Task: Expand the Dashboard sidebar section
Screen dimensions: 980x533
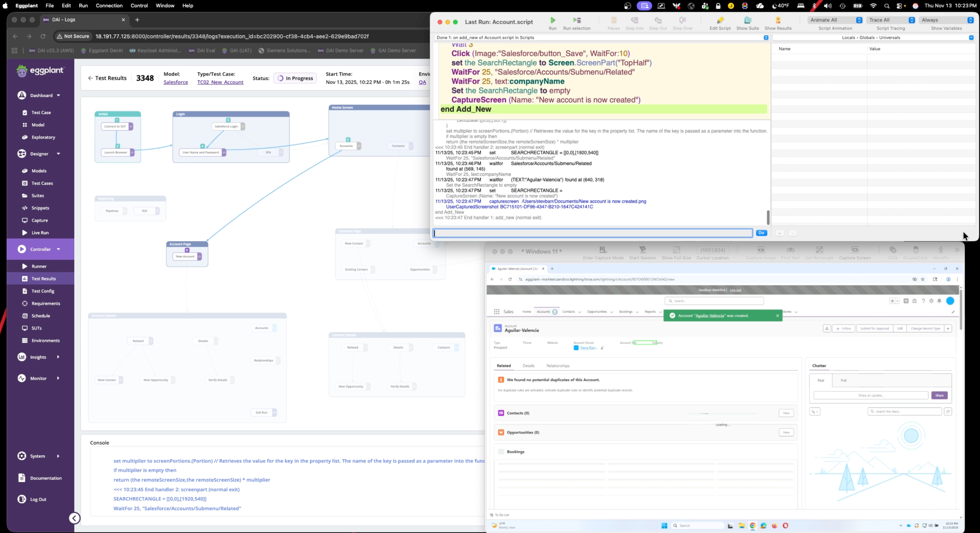Action: pos(59,96)
